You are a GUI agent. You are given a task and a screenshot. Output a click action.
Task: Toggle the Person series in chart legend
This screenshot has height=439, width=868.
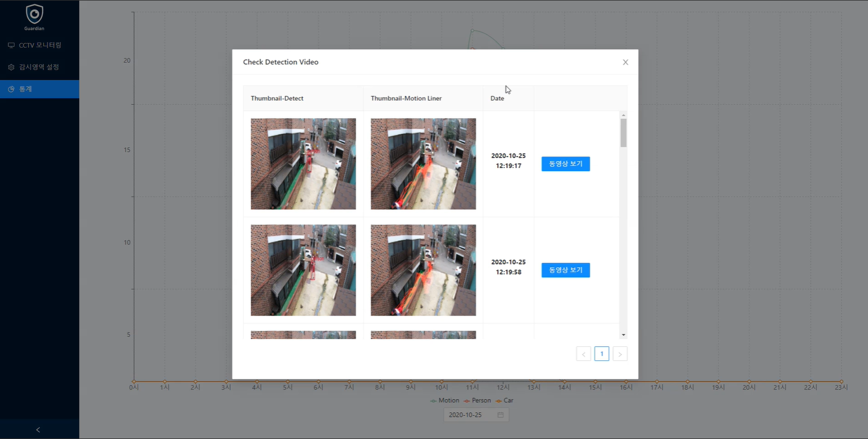coord(478,400)
